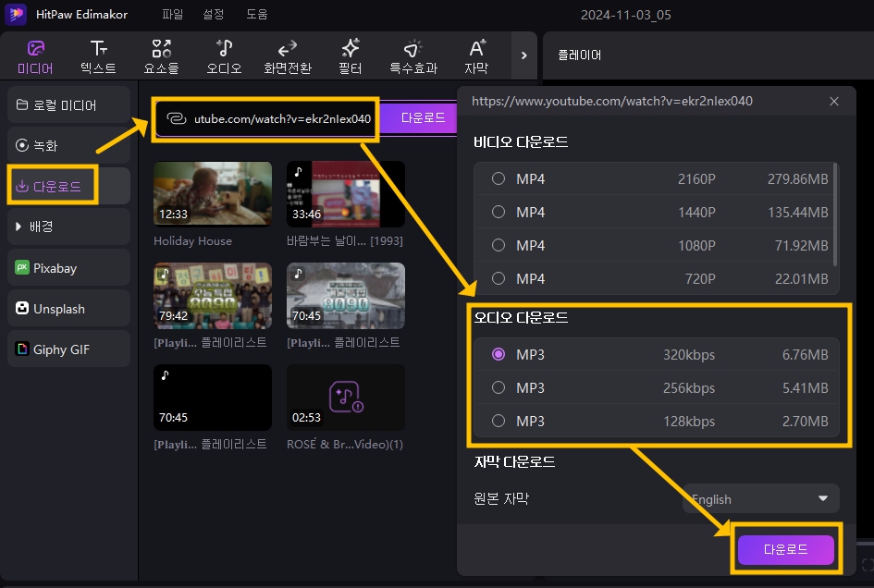Click the 비디오 다운로드 heading

click(521, 142)
